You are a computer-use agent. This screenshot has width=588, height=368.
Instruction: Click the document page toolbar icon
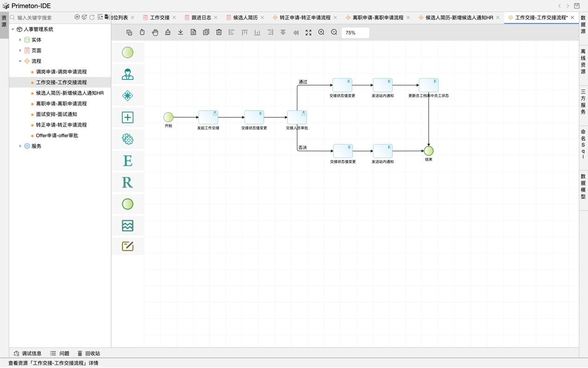click(194, 32)
